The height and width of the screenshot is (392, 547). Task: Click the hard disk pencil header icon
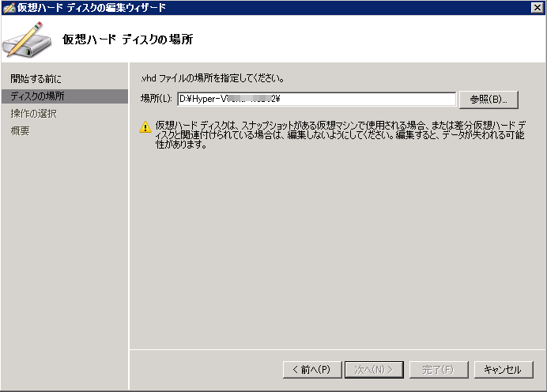[27, 40]
